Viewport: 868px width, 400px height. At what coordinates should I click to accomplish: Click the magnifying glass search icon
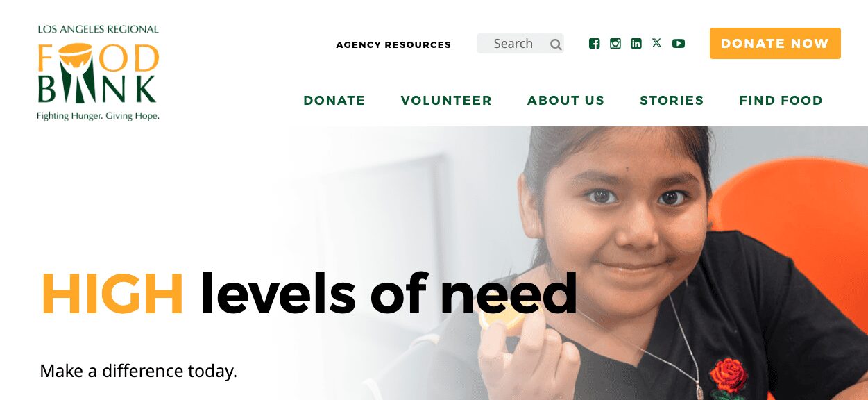556,44
